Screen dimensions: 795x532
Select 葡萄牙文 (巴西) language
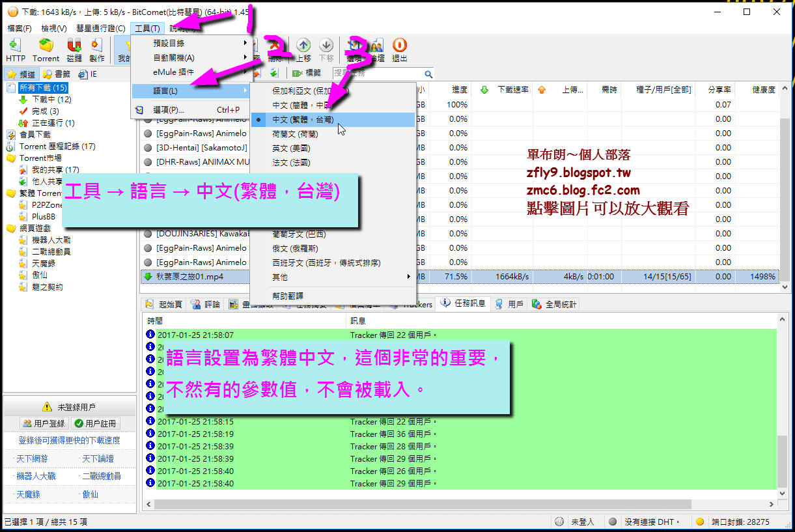[333, 234]
